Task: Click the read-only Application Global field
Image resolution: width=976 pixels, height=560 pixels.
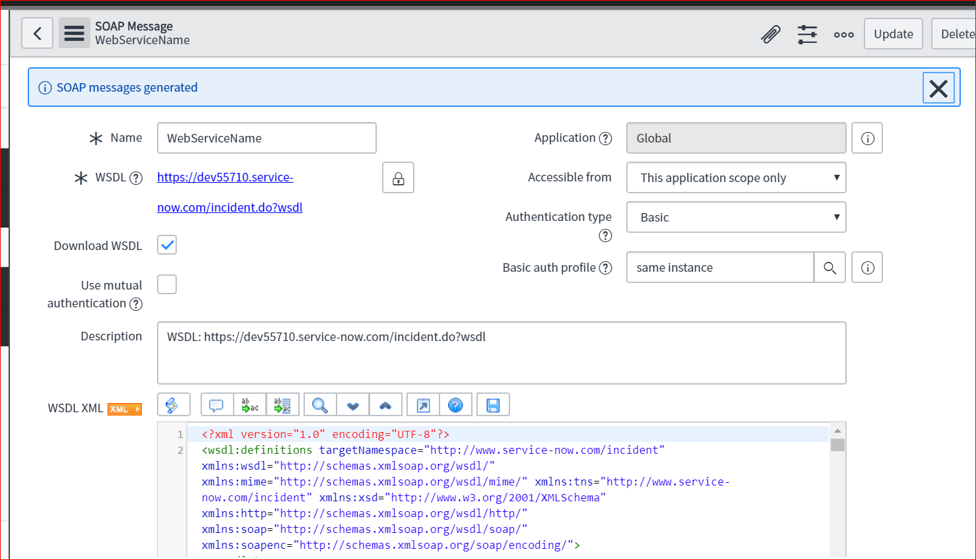Action: (736, 139)
